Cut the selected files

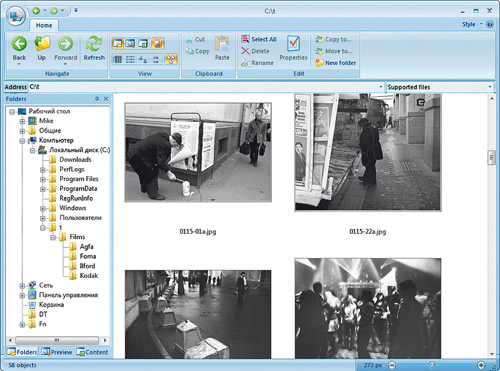tap(196, 40)
